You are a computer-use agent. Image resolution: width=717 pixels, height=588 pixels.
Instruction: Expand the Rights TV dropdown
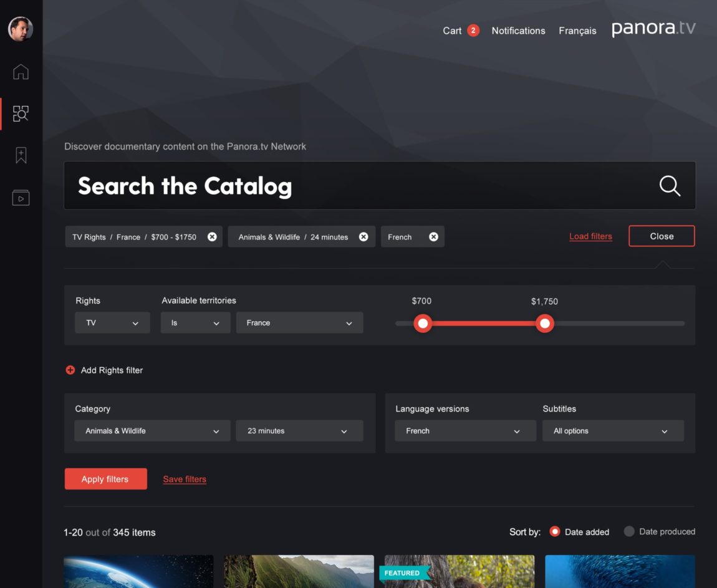click(112, 323)
